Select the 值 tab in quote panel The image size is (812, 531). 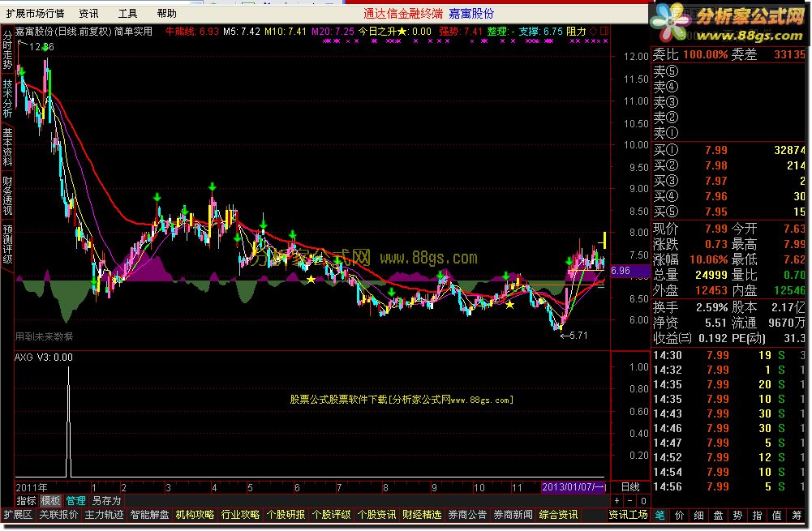[777, 515]
